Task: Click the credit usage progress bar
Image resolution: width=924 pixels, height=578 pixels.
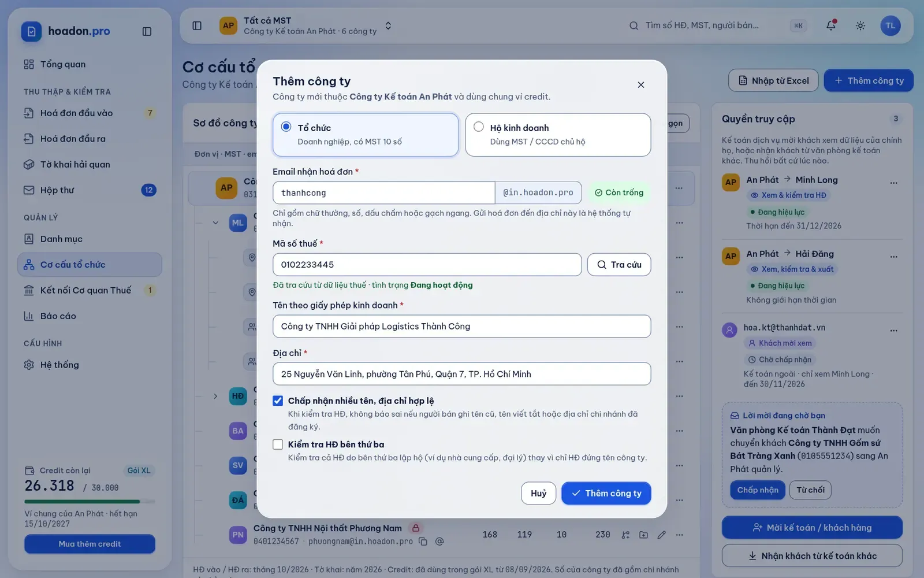Action: [x=90, y=501]
